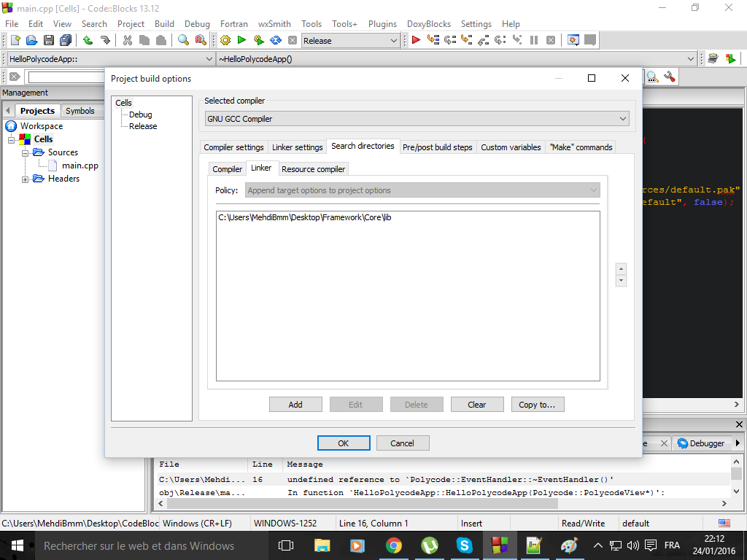Start the debugger with the red play icon
This screenshot has height=560, width=747.
(416, 40)
